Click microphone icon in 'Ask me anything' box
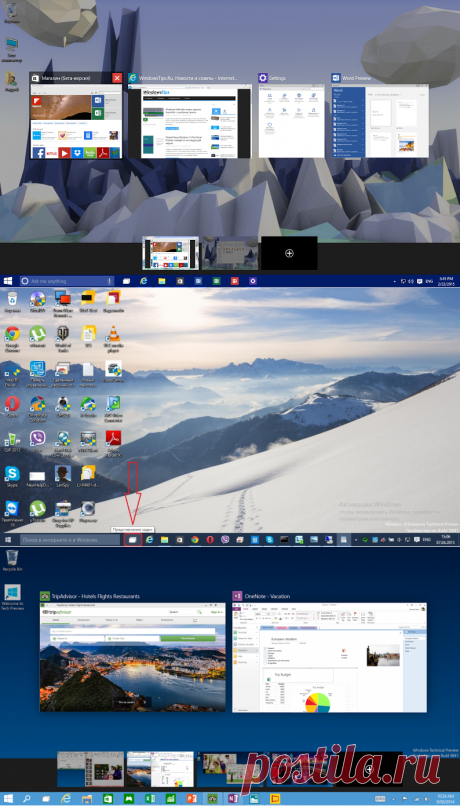Screen dimensions: 460x806 pyautogui.click(x=109, y=281)
